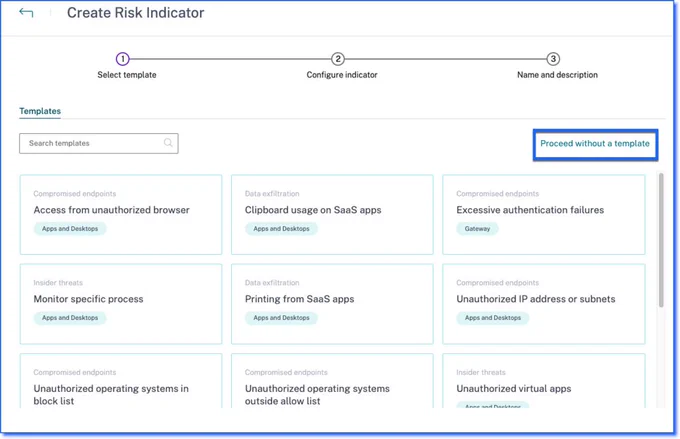Click the Name and description step label
The width and height of the screenshot is (680, 439).
(557, 75)
